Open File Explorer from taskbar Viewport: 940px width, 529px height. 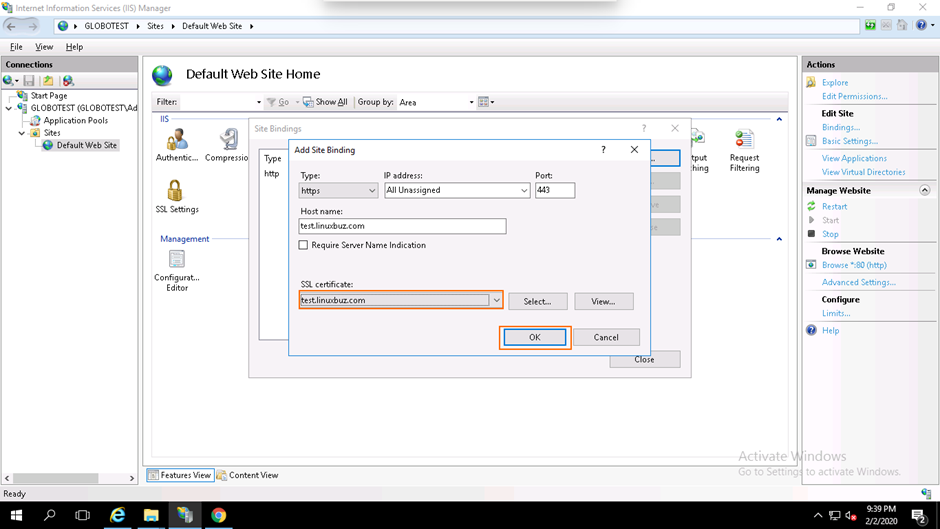coord(151,515)
